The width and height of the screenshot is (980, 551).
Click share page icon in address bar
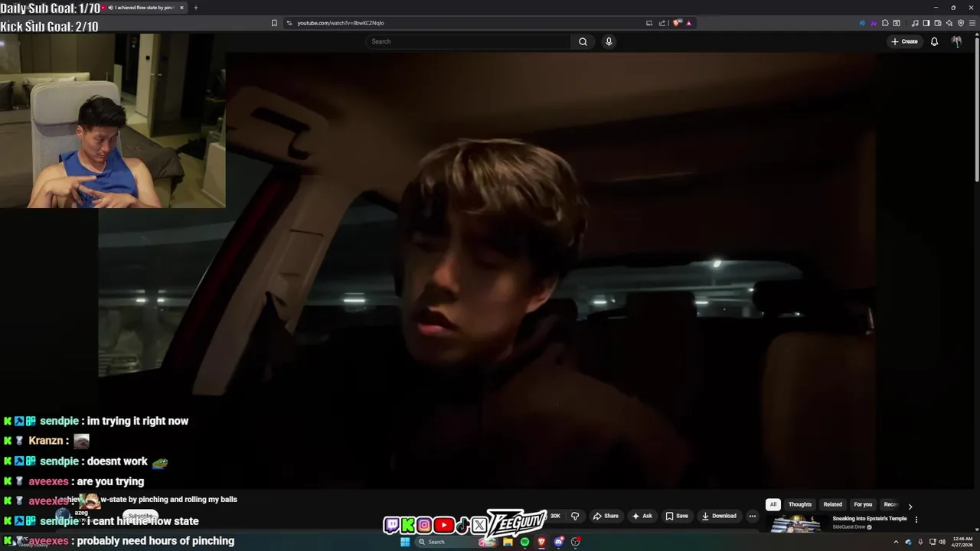click(x=662, y=23)
